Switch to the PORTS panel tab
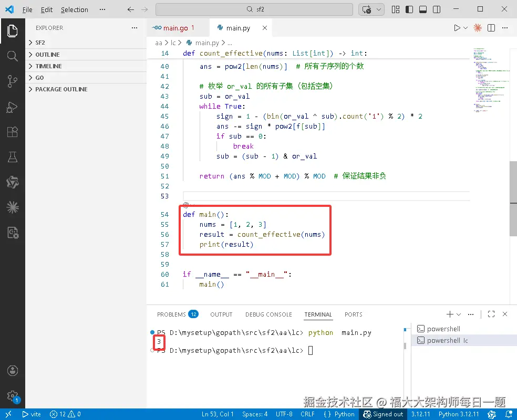 [353, 314]
